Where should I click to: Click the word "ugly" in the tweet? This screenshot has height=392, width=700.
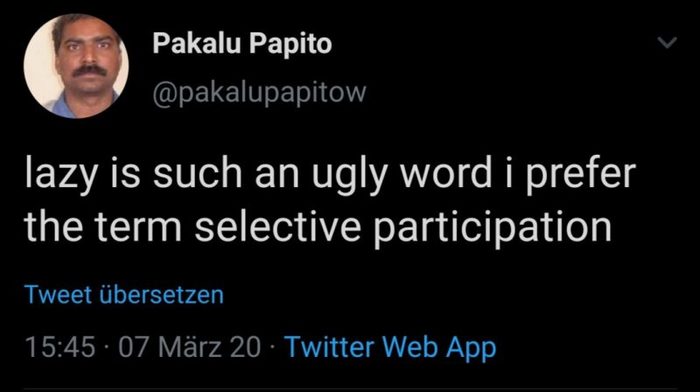pos(349,175)
